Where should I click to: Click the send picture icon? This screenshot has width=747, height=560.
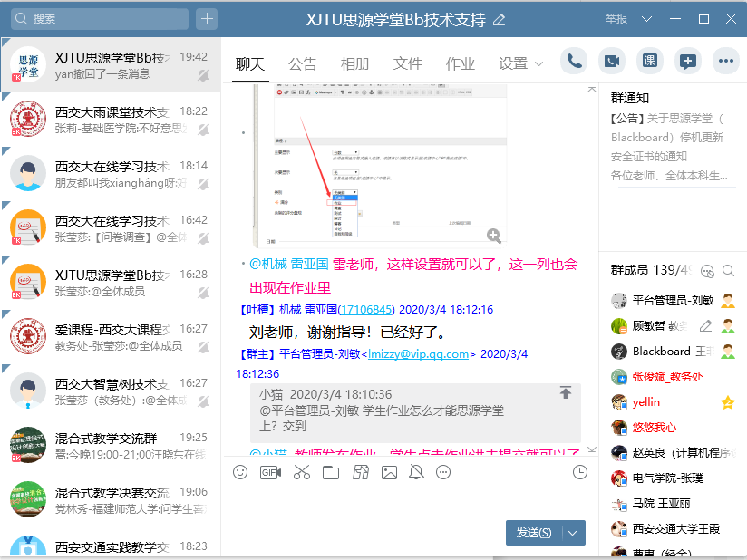click(x=389, y=472)
